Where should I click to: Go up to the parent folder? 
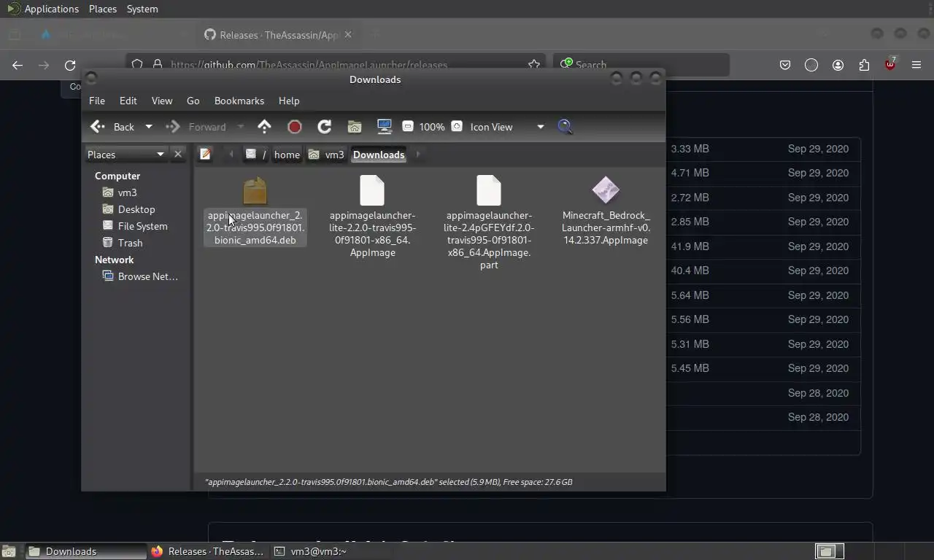click(264, 127)
